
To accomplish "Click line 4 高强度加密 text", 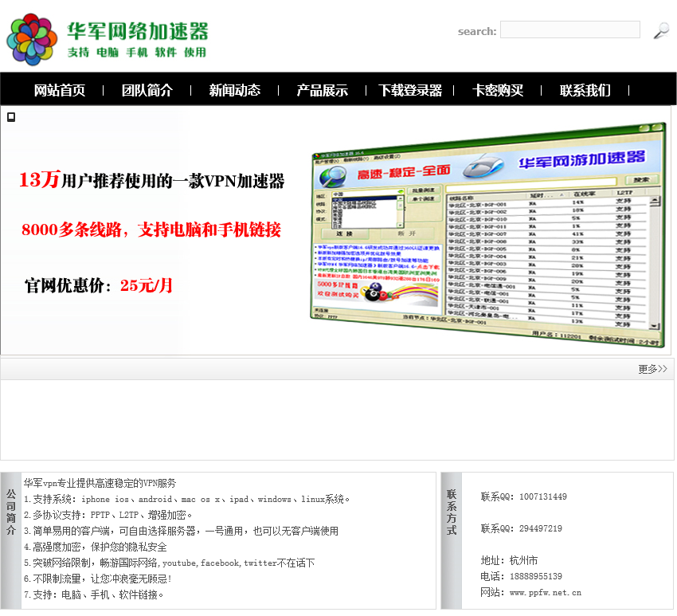I will click(96, 547).
